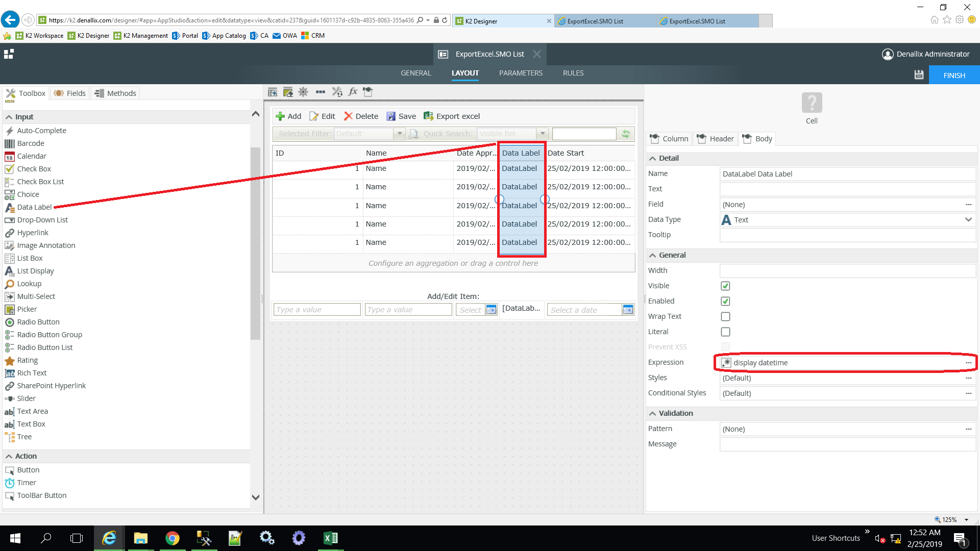The height and width of the screenshot is (551, 980).
Task: Select the Data Label control in the Toolbox
Action: [34, 207]
